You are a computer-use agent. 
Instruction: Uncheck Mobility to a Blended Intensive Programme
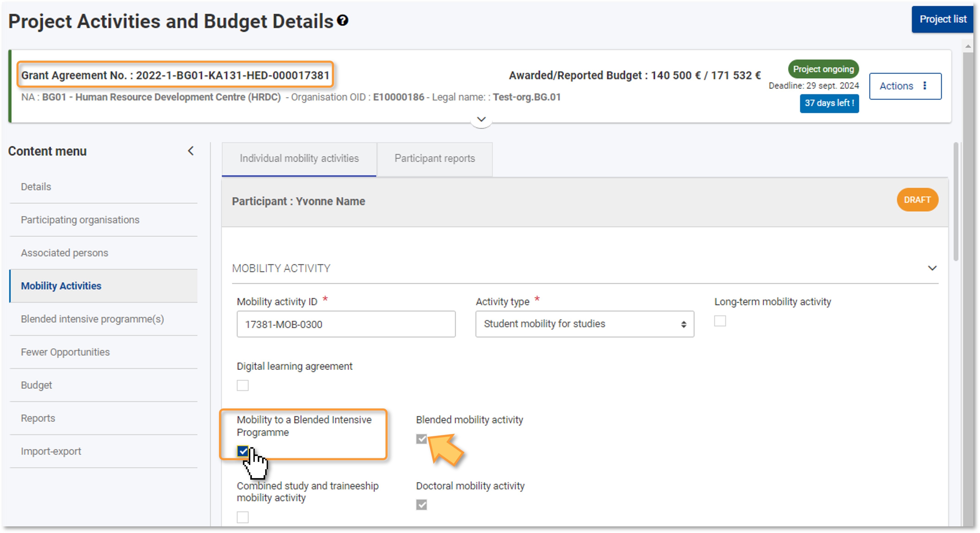coord(243,451)
